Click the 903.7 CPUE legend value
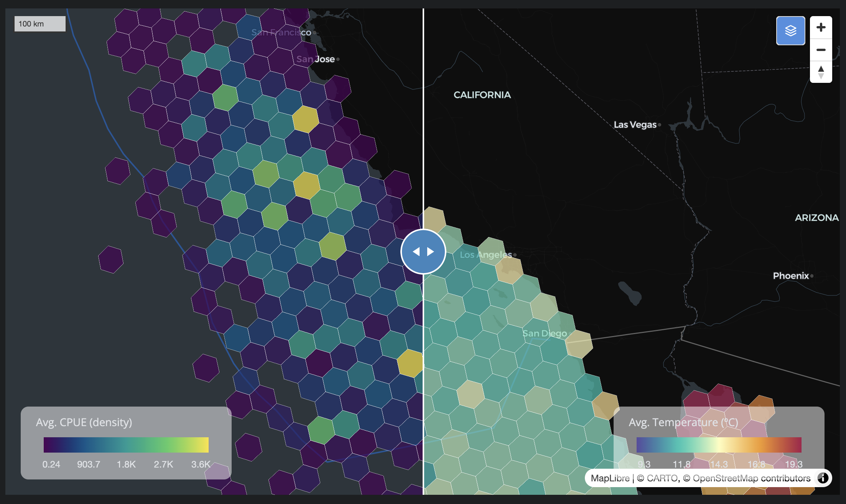The width and height of the screenshot is (846, 504). tap(89, 464)
